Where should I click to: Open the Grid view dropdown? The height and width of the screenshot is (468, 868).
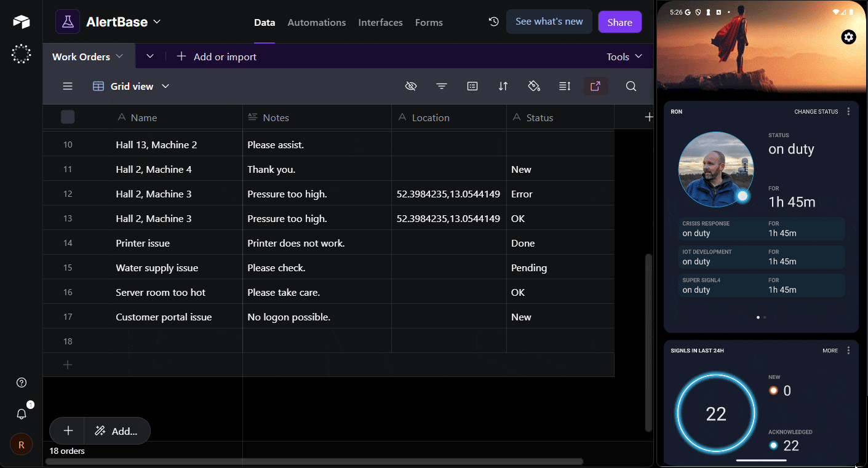pos(131,86)
